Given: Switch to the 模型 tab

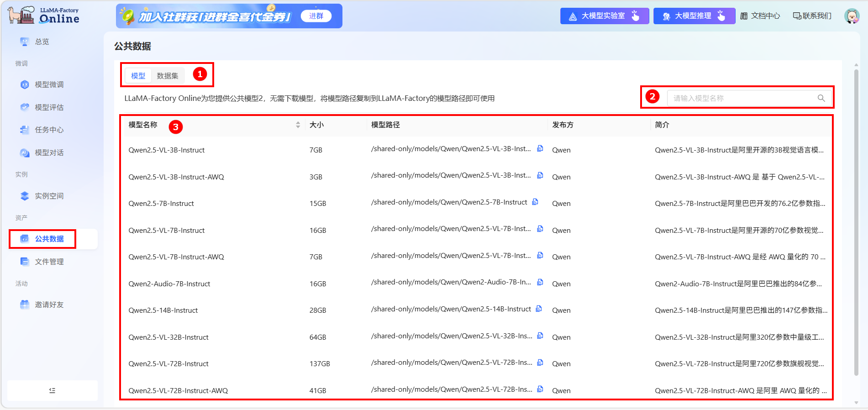Looking at the screenshot, I should [x=138, y=76].
